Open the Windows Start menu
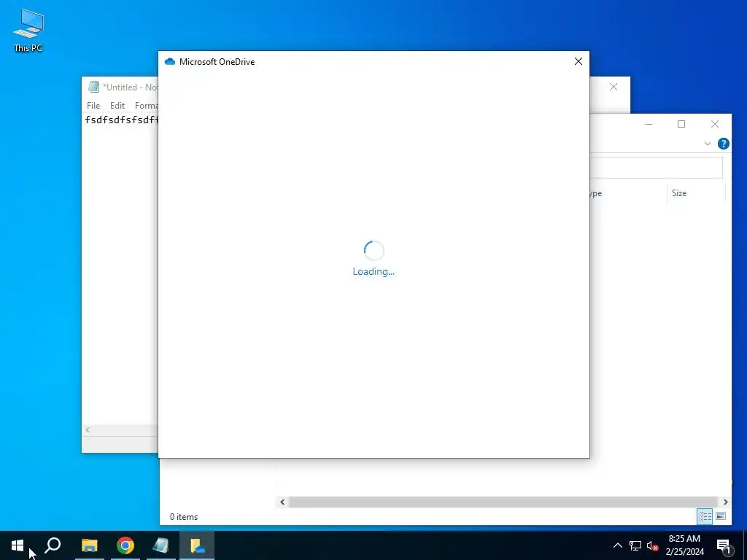This screenshot has width=747, height=560. [18, 545]
